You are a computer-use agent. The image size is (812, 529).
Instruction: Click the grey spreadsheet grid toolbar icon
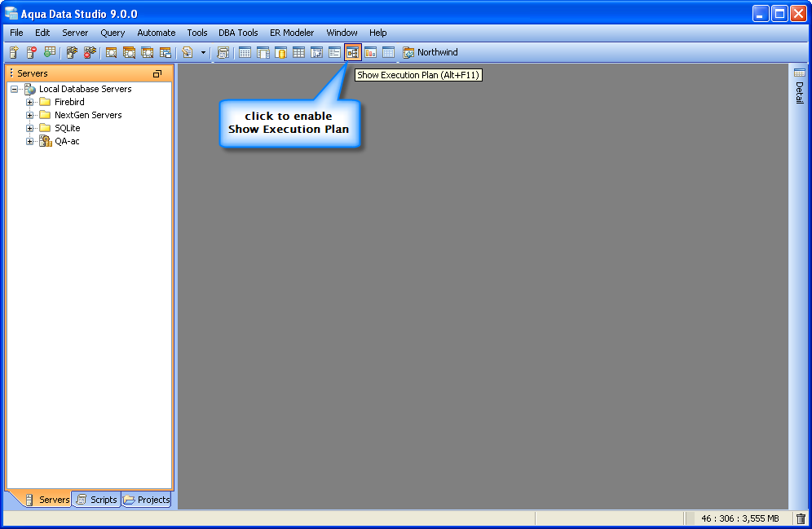(x=299, y=52)
